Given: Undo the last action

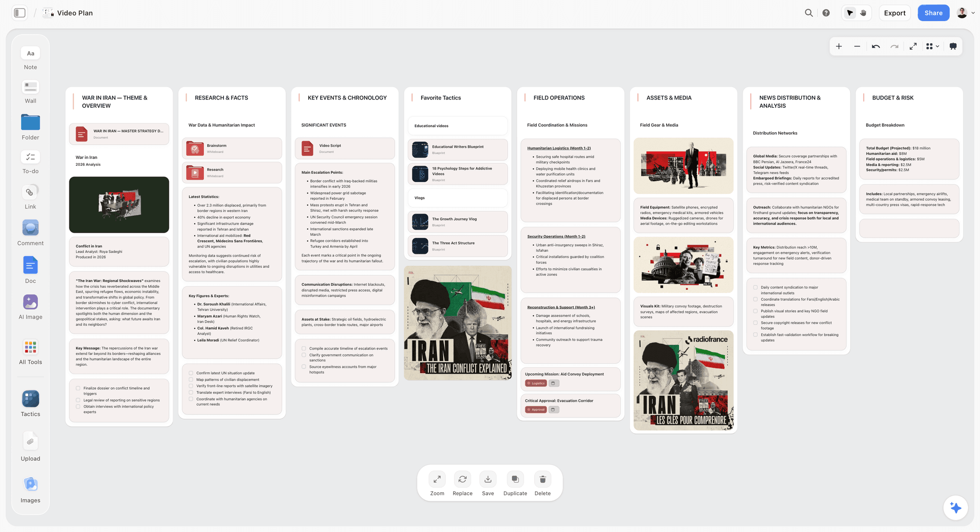Looking at the screenshot, I should coord(876,46).
